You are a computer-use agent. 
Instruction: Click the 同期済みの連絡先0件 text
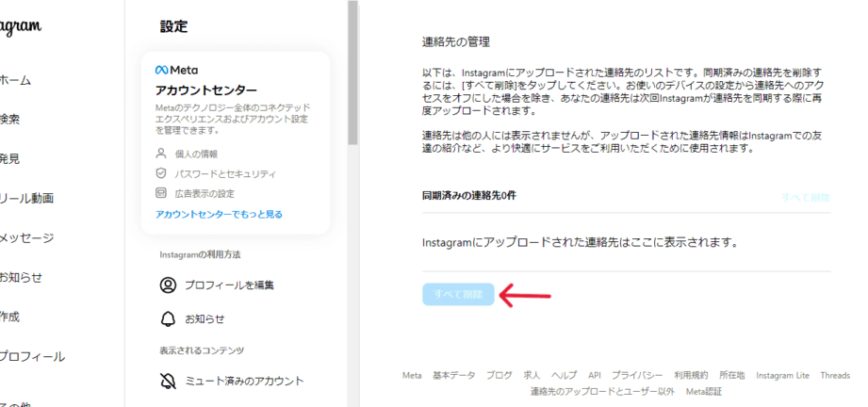click(469, 195)
